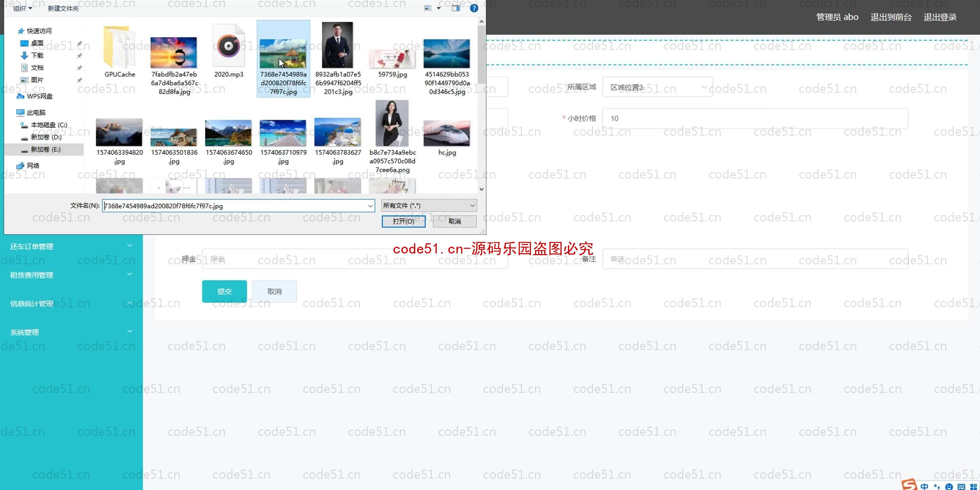The width and height of the screenshot is (980, 490).
Task: Select 网络 in navigation pane
Action: pos(28,165)
